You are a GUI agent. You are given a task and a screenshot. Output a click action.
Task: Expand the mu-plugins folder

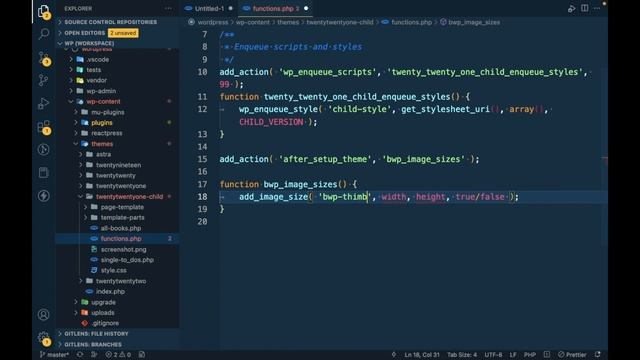click(x=108, y=112)
